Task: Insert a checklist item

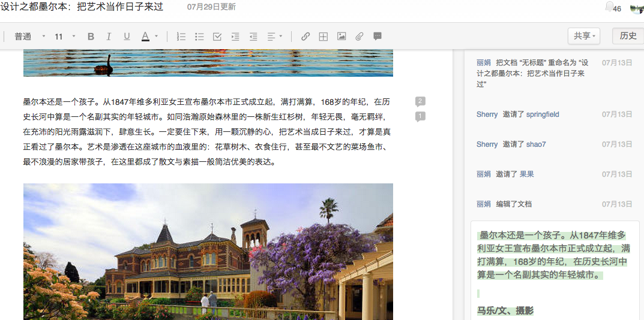Action: [x=217, y=37]
